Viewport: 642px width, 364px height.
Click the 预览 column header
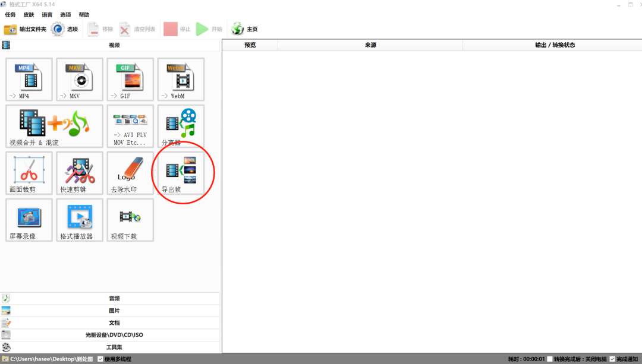250,45
